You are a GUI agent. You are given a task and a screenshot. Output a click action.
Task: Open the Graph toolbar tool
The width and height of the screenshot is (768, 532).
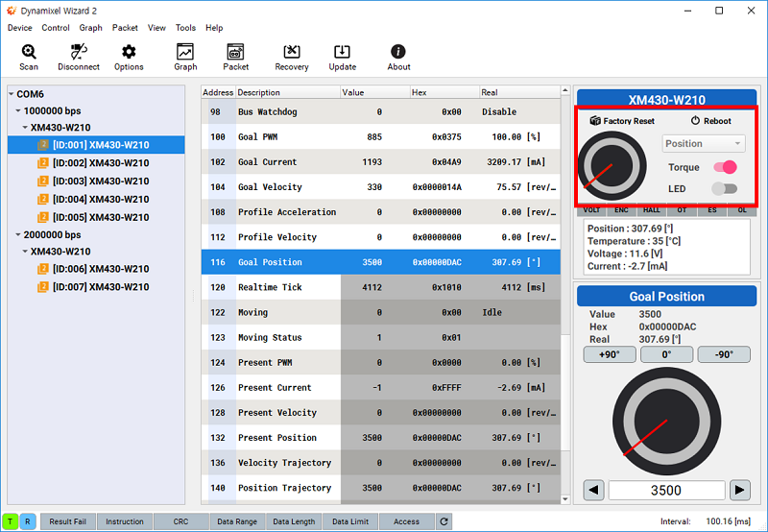click(185, 57)
